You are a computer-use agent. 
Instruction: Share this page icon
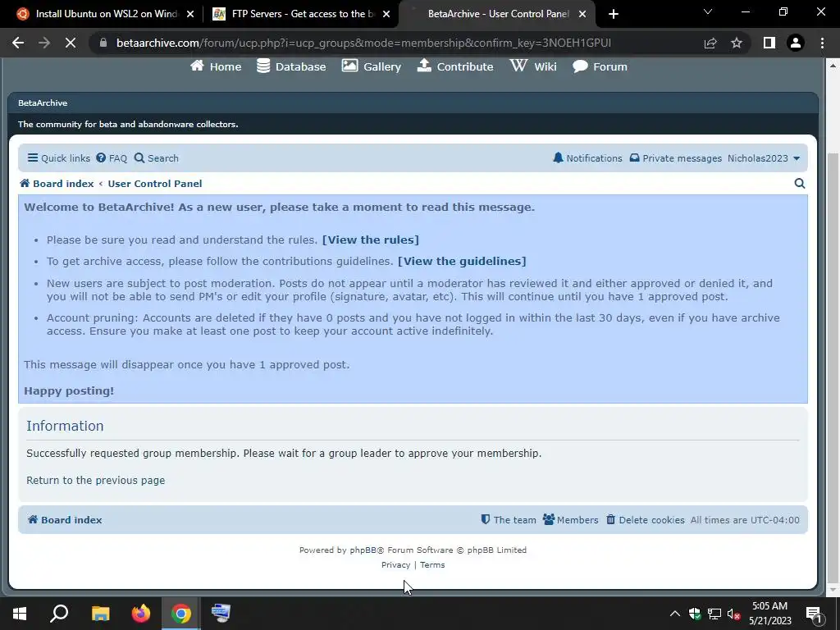[x=710, y=43]
